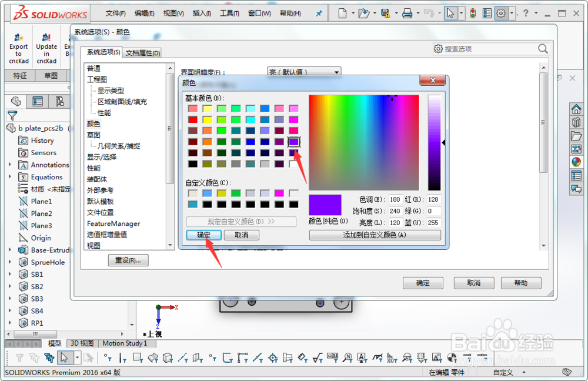This screenshot has width=588, height=381.
Task: Open the 工具(T) menu
Action: pyautogui.click(x=229, y=14)
